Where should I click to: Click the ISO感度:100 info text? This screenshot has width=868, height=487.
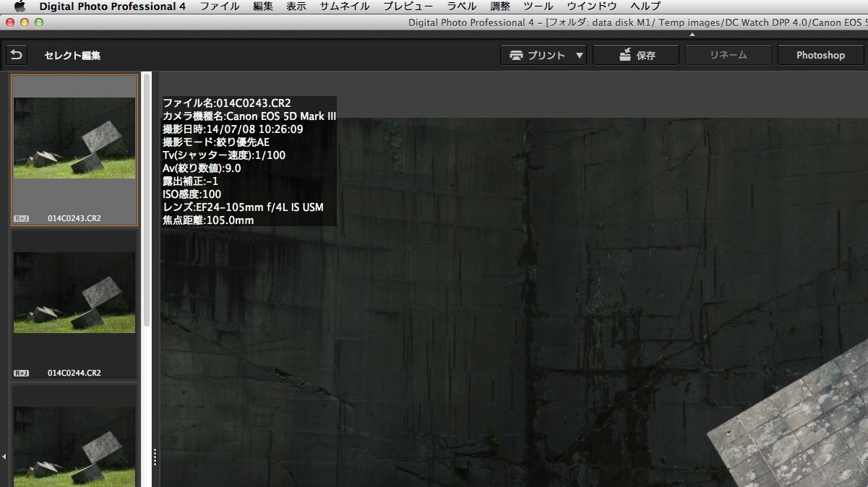point(192,194)
